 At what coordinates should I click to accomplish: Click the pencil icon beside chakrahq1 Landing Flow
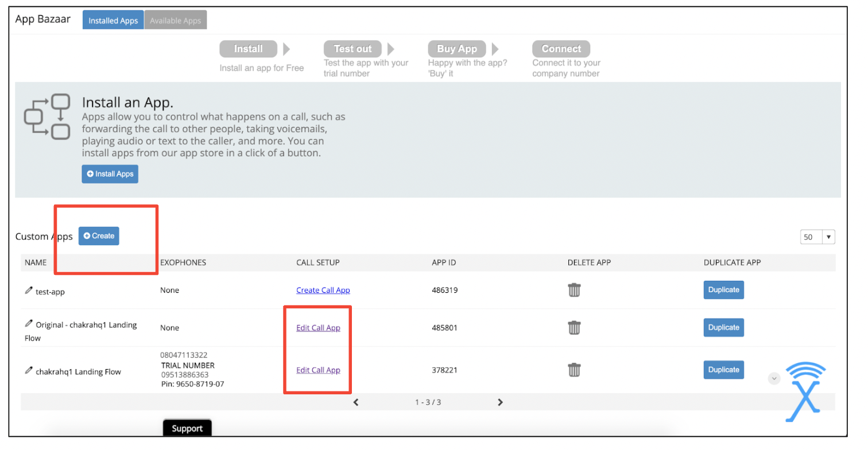point(29,371)
